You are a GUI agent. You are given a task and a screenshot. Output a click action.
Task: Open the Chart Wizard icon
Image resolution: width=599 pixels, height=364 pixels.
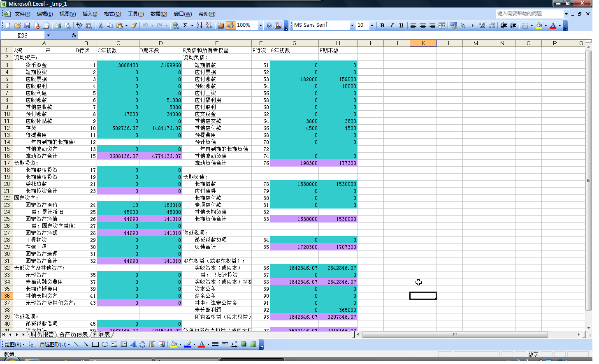(221, 26)
